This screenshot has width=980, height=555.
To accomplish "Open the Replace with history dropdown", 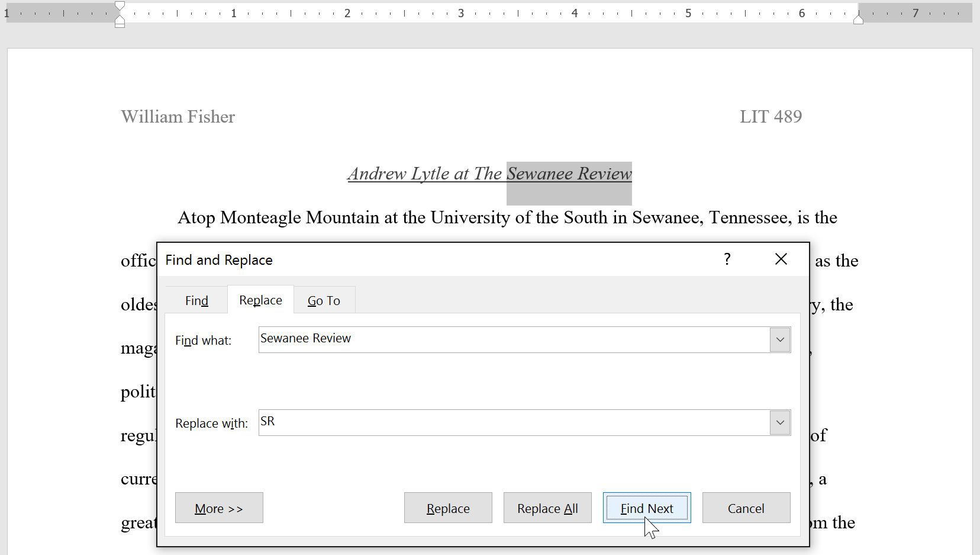I will [x=779, y=422].
